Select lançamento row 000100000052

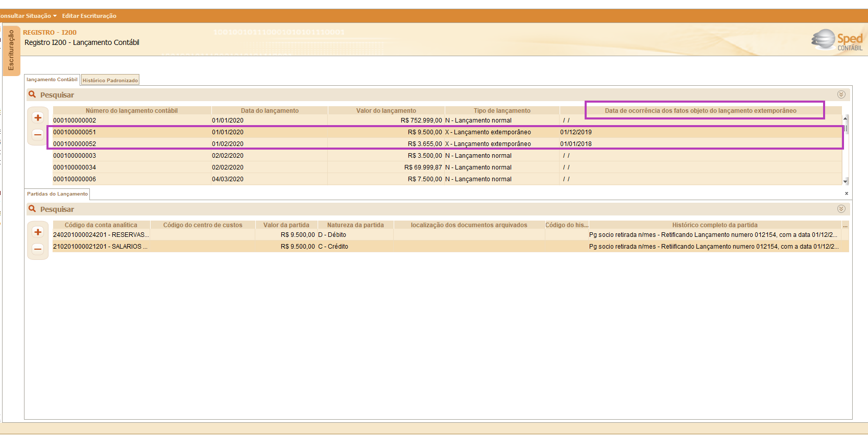click(447, 144)
